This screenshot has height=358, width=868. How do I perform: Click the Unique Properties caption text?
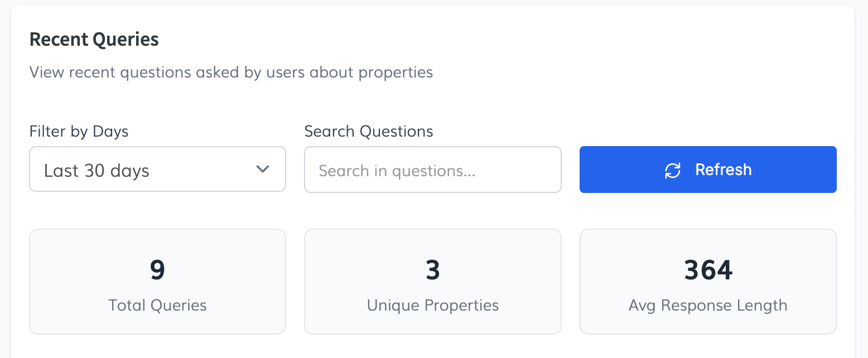433,306
